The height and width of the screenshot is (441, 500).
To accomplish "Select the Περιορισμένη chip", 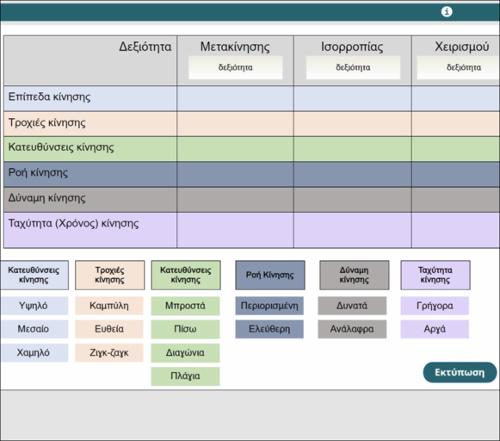I will [269, 306].
